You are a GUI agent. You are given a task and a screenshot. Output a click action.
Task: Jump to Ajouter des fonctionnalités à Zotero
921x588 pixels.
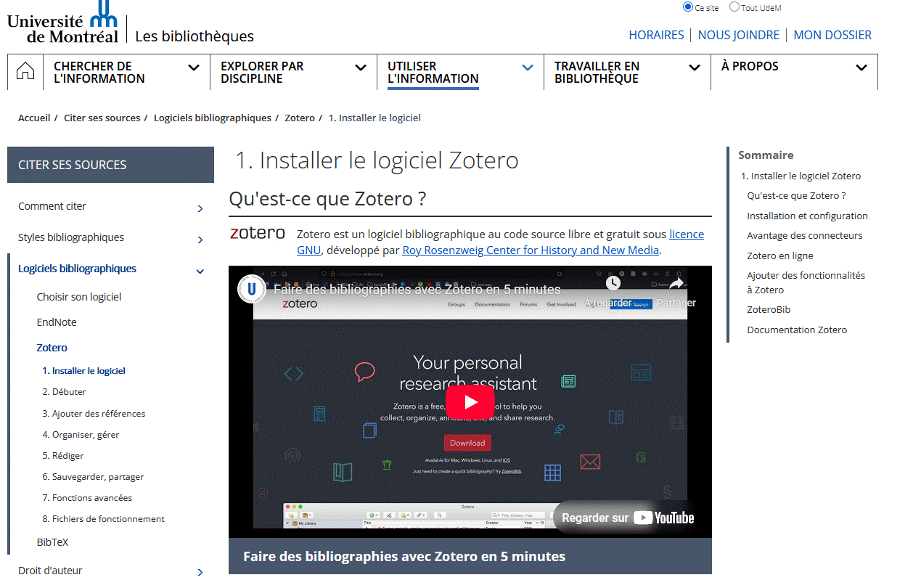806,282
